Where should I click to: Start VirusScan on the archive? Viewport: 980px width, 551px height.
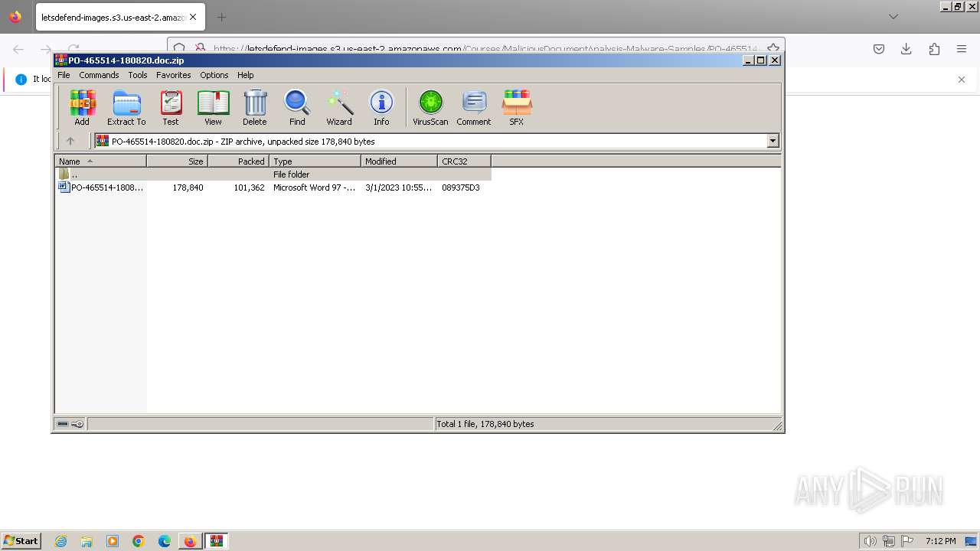tap(430, 108)
